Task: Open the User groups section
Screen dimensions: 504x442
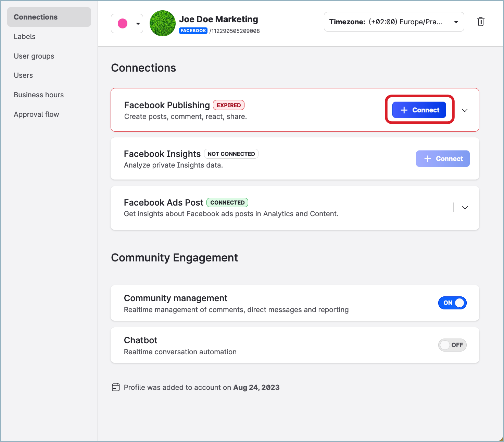Action: pyautogui.click(x=34, y=56)
